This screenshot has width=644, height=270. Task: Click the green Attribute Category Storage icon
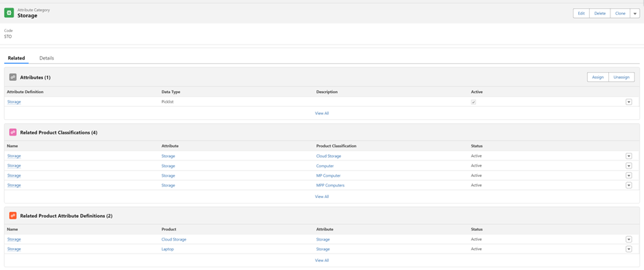tap(9, 13)
